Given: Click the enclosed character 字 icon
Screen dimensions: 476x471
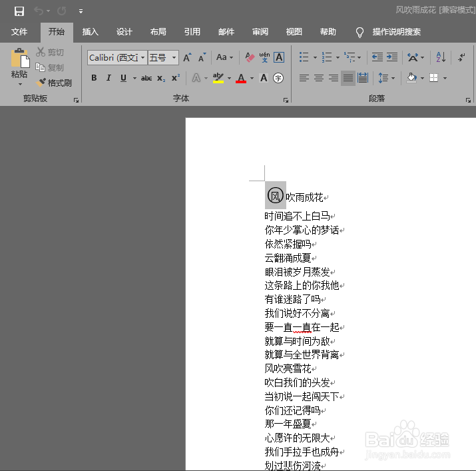Looking at the screenshot, I should [x=278, y=78].
